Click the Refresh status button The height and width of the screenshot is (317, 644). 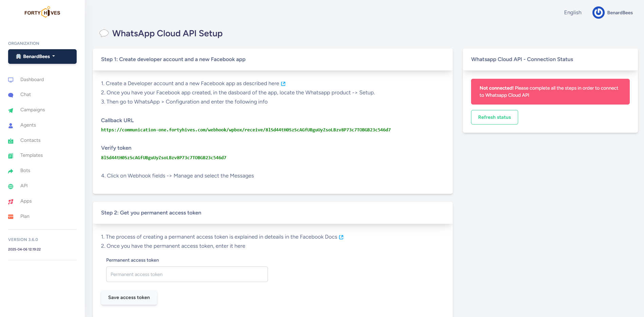494,117
